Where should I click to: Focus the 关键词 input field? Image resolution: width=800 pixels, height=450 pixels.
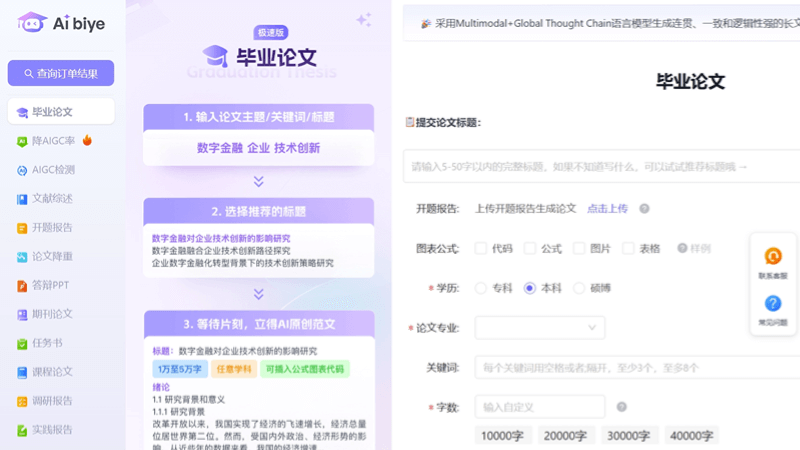pyautogui.click(x=637, y=367)
